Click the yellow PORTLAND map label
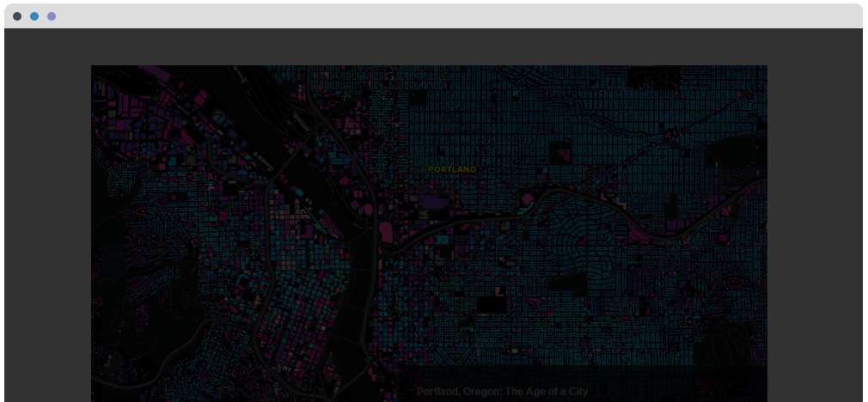Viewport: 868px width, 402px height. point(452,170)
